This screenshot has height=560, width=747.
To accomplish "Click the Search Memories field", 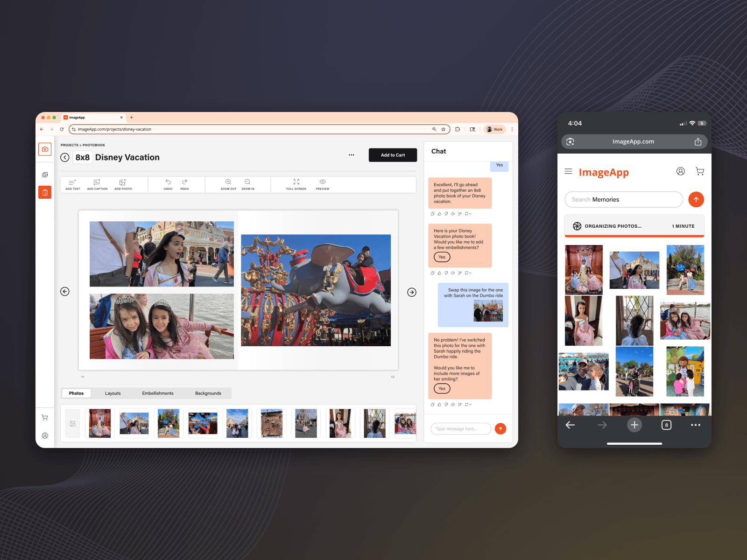I will coord(623,199).
